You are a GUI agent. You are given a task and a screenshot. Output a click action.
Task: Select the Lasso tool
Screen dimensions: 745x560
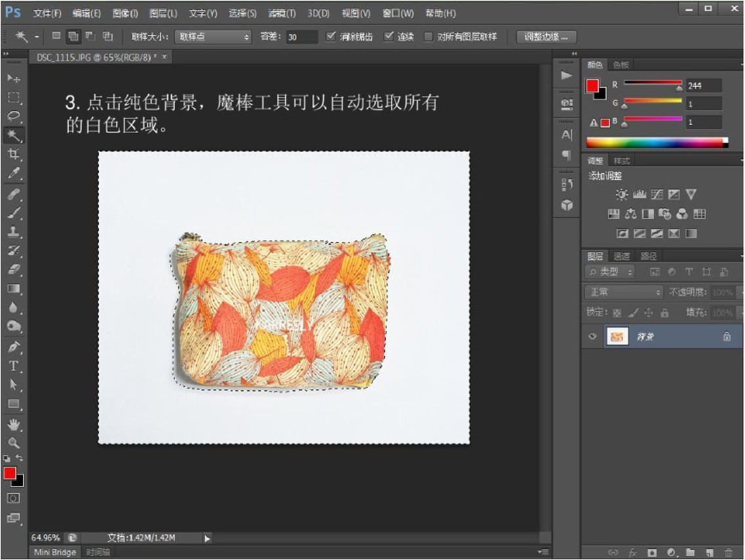point(13,117)
